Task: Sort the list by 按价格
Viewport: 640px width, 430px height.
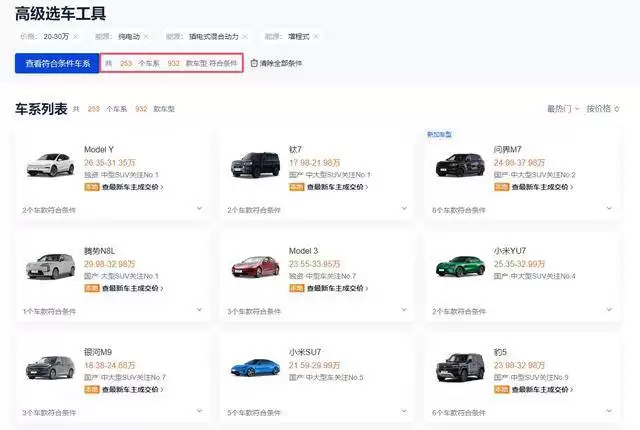Action: 602,109
